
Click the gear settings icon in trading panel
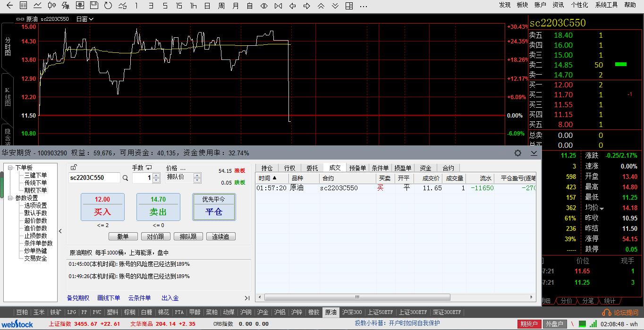coord(518,153)
